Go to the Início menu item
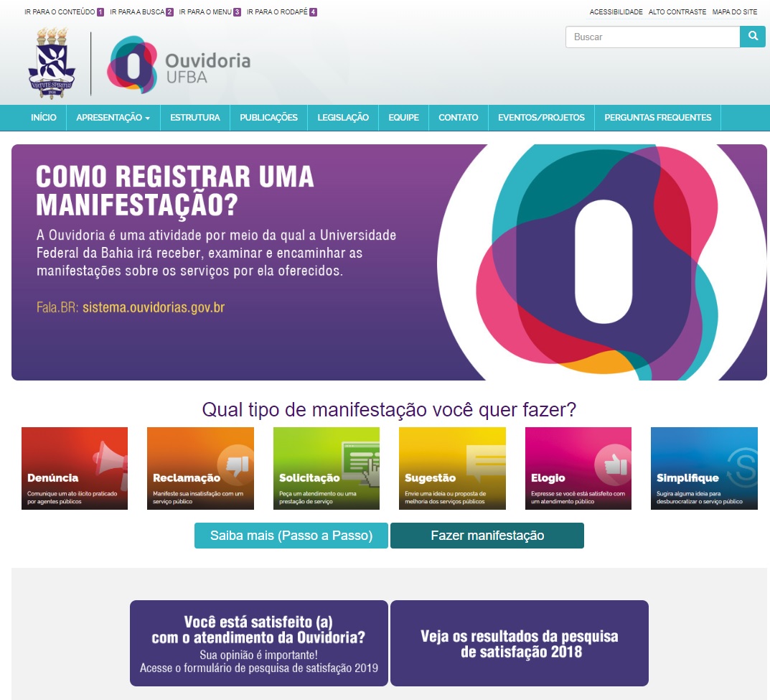 tap(44, 118)
